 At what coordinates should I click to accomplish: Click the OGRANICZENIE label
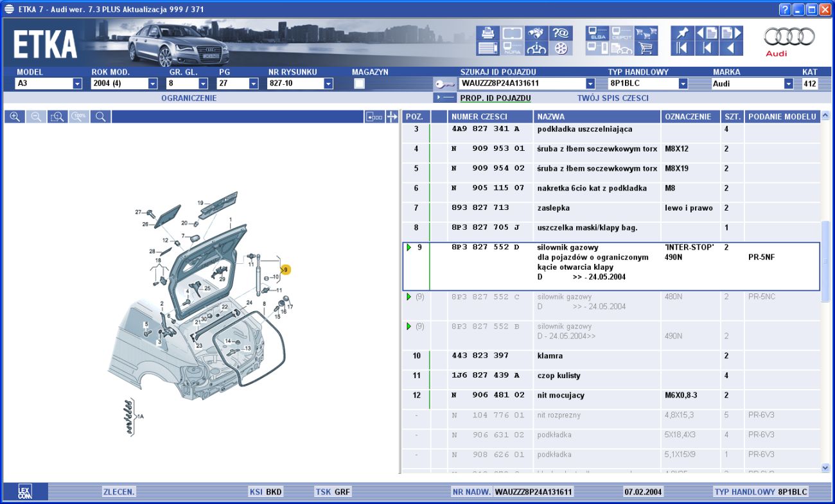point(189,98)
